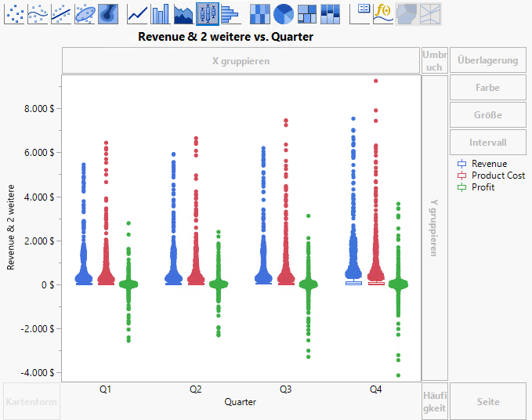Select the Points chart type icon

[15, 13]
